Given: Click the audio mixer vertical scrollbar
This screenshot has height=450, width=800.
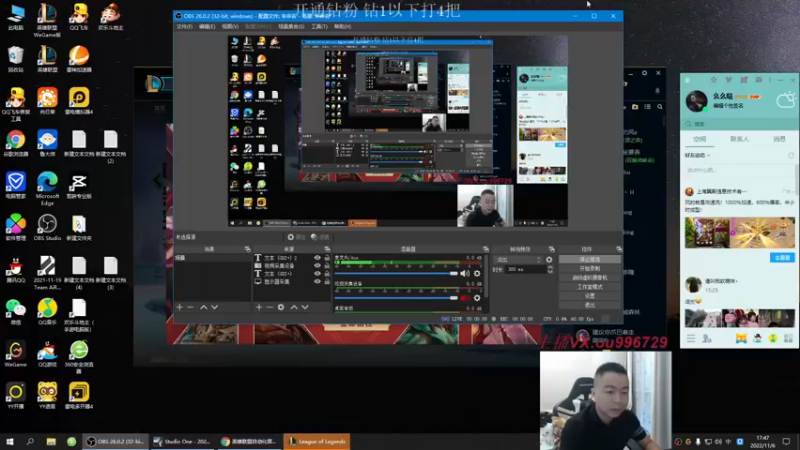Looking at the screenshot, I should [485, 276].
